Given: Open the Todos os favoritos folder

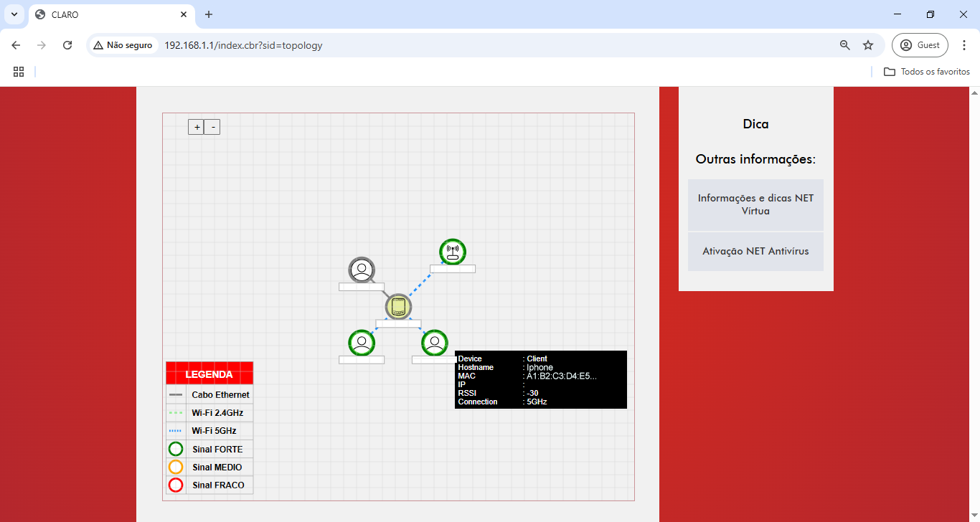Looking at the screenshot, I should [927, 72].
